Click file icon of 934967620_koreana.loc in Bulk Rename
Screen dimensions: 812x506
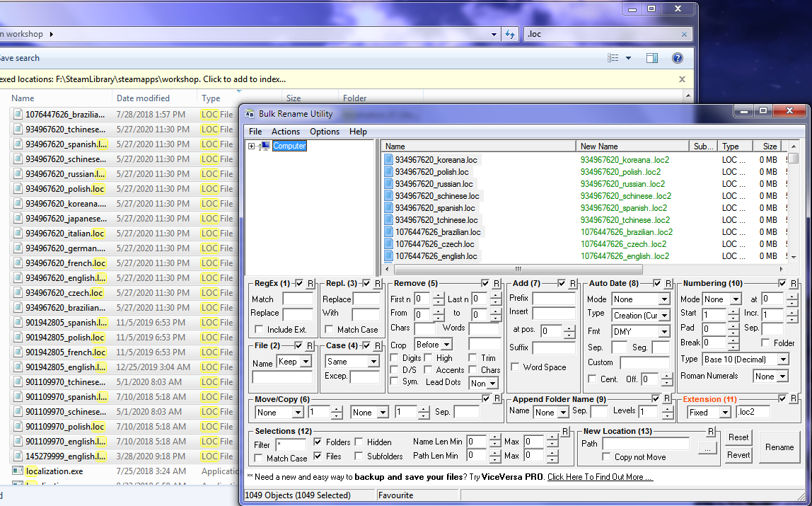click(389, 159)
